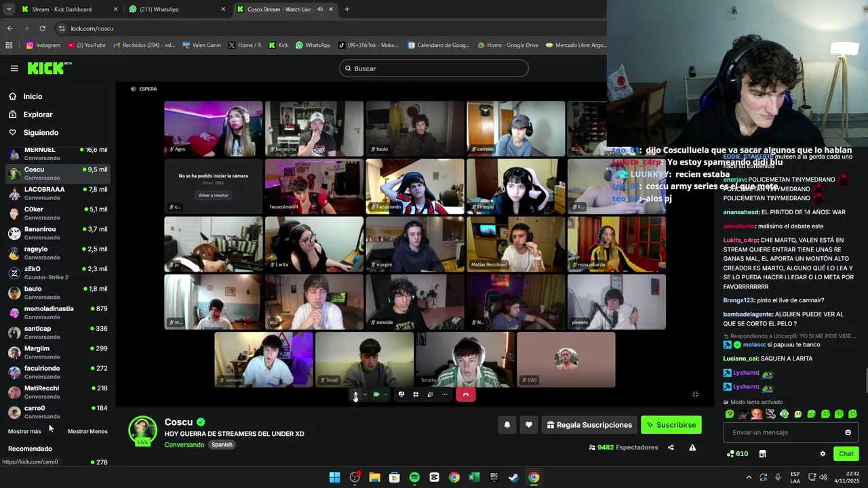Click Regala Suscripciones button
Viewport: 868px width, 488px height.
click(589, 425)
